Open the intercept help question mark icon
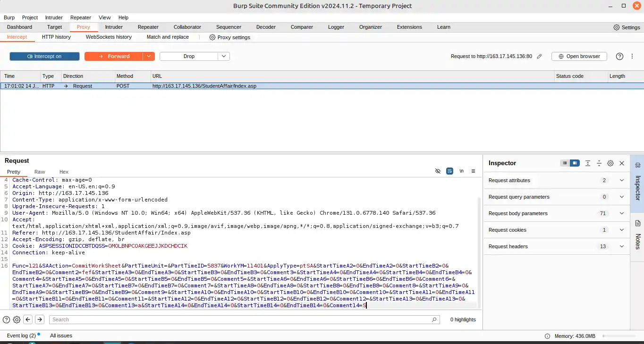The image size is (644, 344). click(x=620, y=56)
